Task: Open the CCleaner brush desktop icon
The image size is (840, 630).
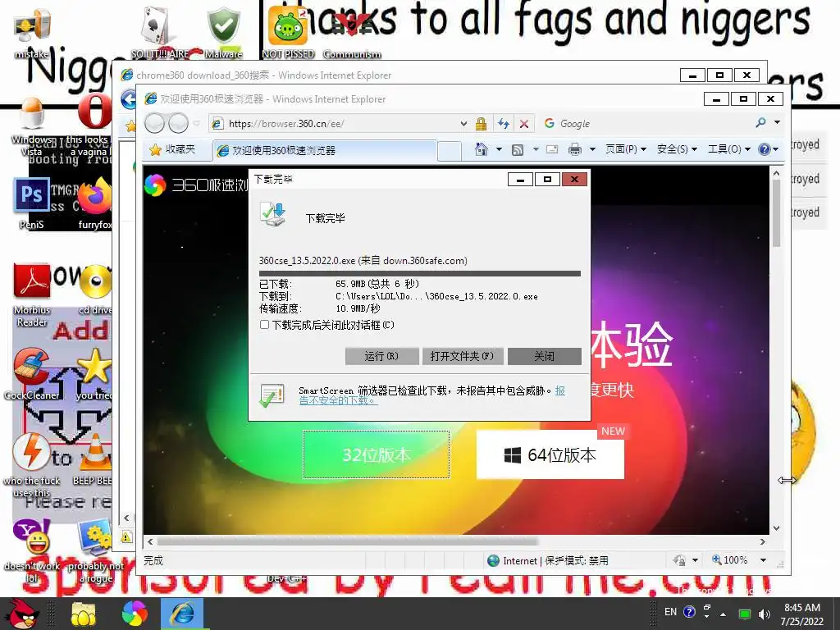Action: [32, 373]
